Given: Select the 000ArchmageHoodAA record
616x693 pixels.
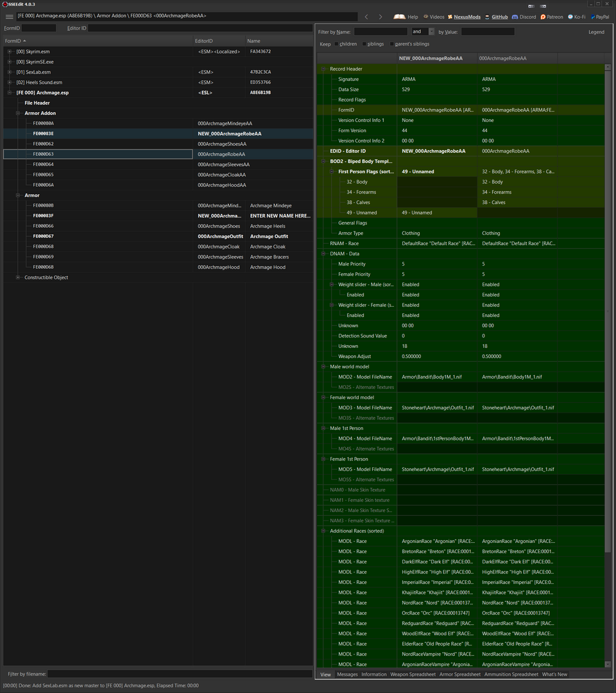Looking at the screenshot, I should pos(158,185).
